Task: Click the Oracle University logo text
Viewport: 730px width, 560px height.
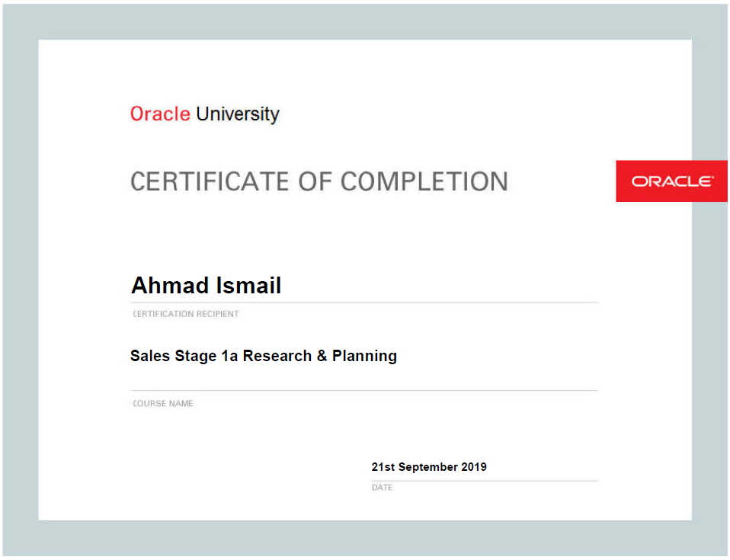Action: [x=204, y=114]
